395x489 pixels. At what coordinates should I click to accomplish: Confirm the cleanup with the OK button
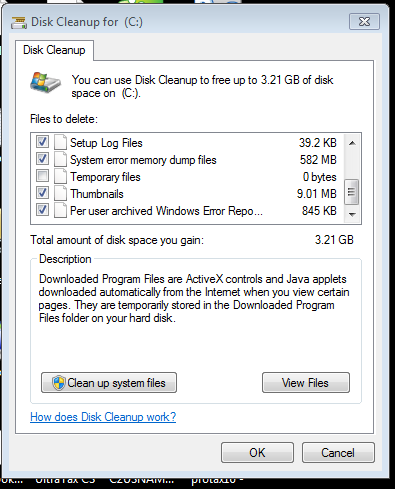tap(257, 453)
